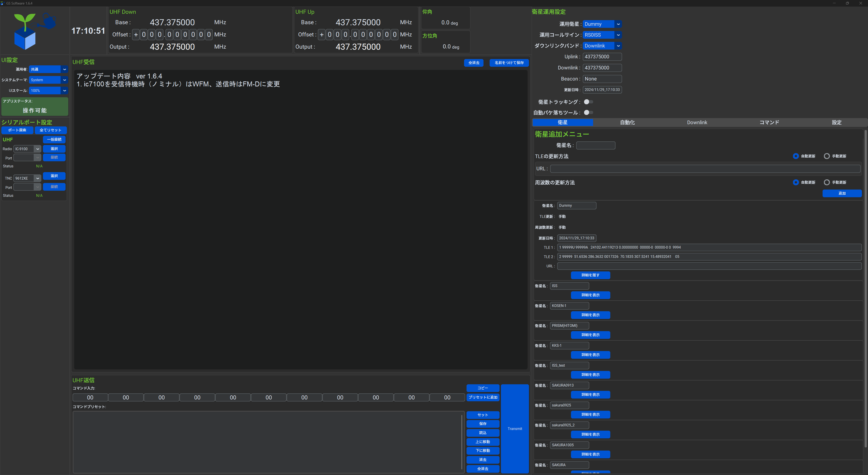
Task: Switch to the 自動化 tab
Action: tap(627, 122)
